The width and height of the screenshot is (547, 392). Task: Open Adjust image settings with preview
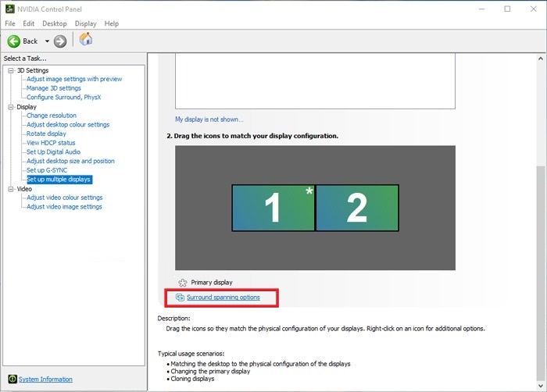[74, 79]
